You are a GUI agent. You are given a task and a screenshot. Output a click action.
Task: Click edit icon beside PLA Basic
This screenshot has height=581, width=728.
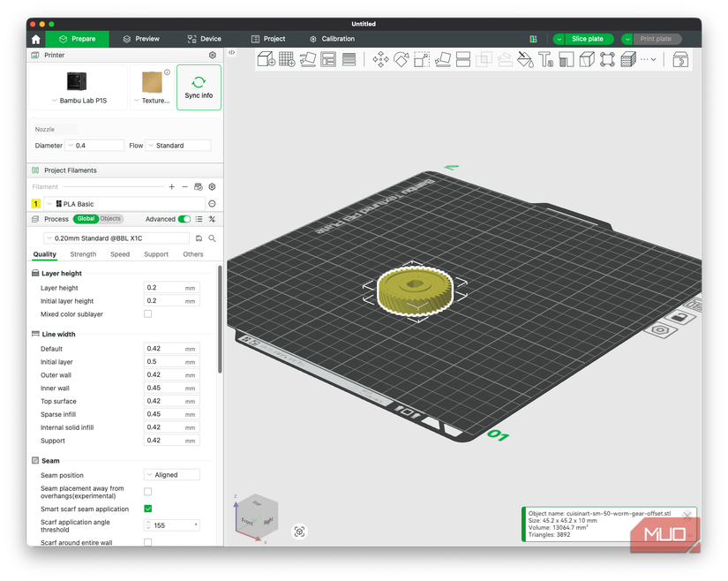tap(212, 203)
